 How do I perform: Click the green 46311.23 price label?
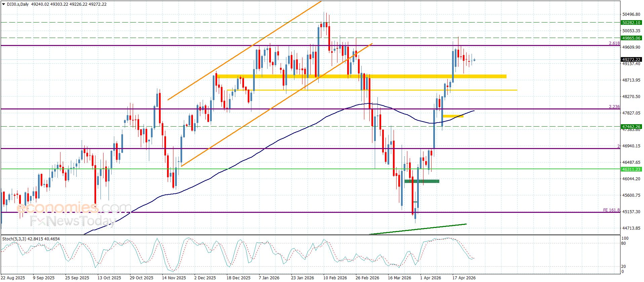(631, 169)
